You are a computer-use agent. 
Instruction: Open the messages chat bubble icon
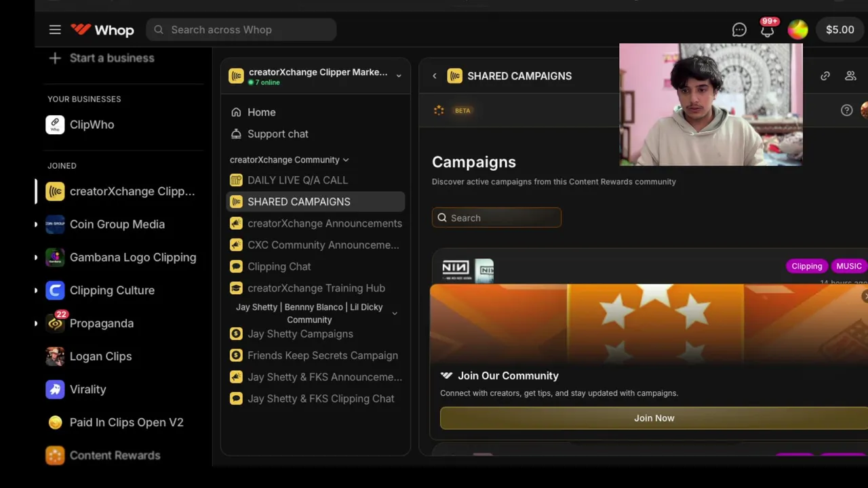coord(739,30)
